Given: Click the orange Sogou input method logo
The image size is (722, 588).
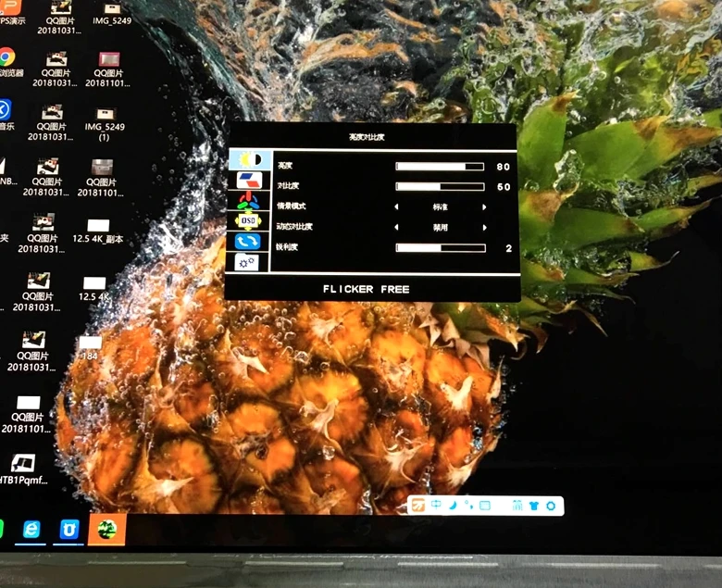Looking at the screenshot, I should click(x=418, y=505).
